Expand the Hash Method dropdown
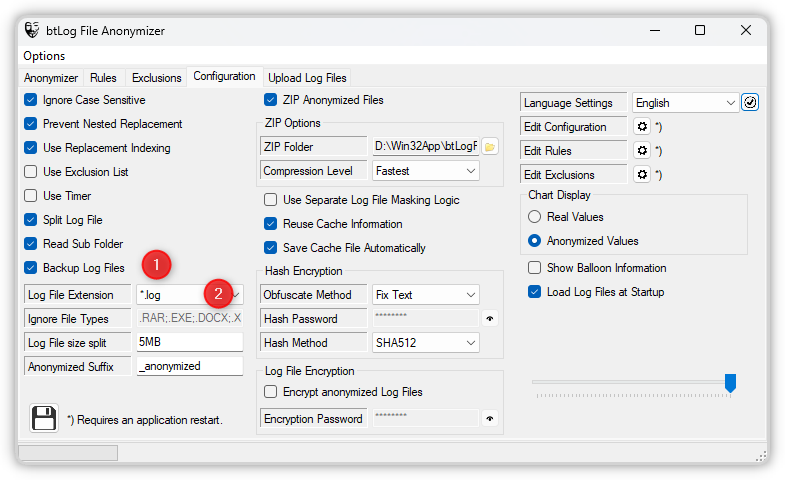This screenshot has width=785, height=480. click(x=425, y=343)
